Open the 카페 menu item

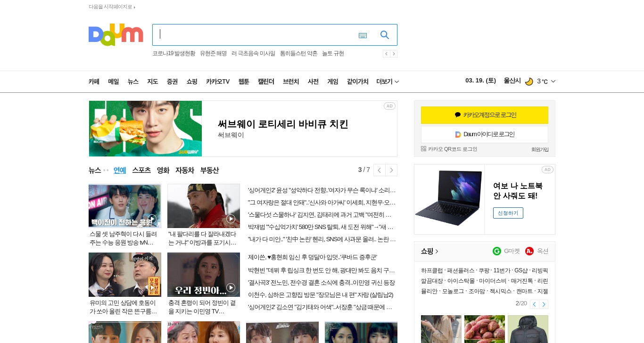[94, 82]
